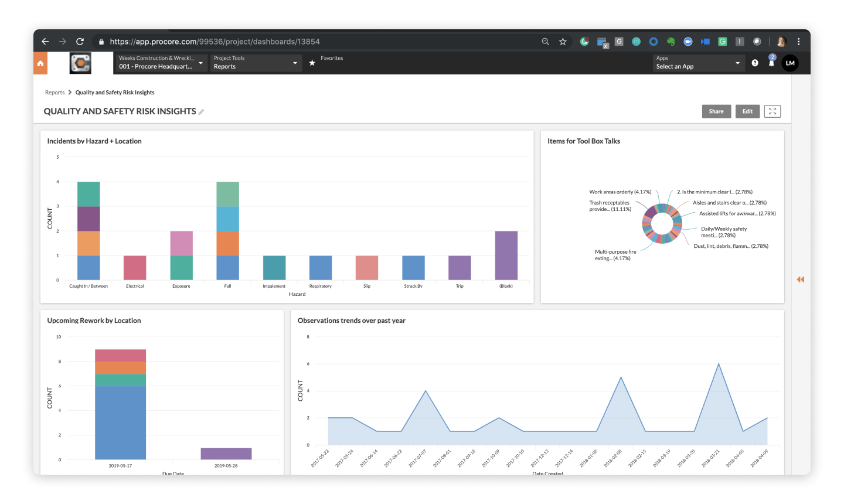This screenshot has height=504, width=844.
Task: Open the LM user avatar menu
Action: click(790, 63)
